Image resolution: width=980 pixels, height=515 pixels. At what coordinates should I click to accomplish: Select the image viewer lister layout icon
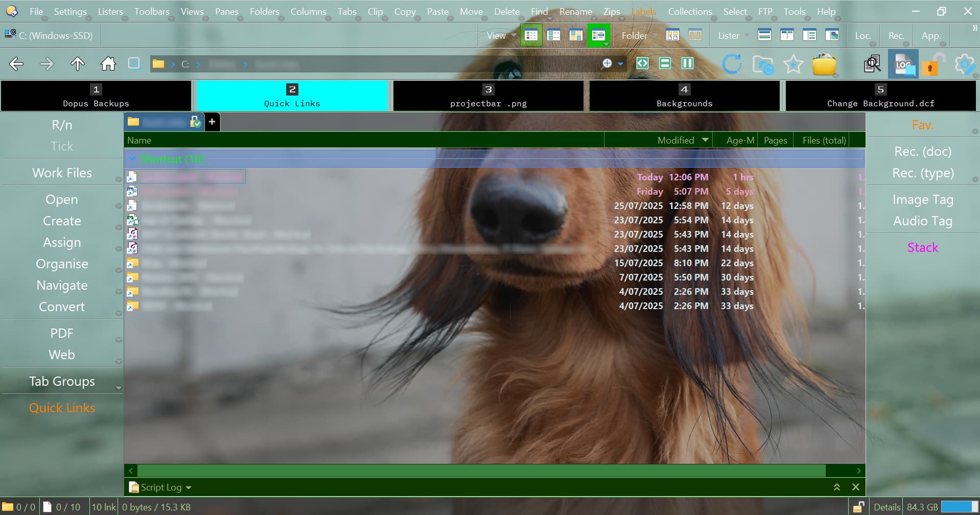[x=832, y=35]
